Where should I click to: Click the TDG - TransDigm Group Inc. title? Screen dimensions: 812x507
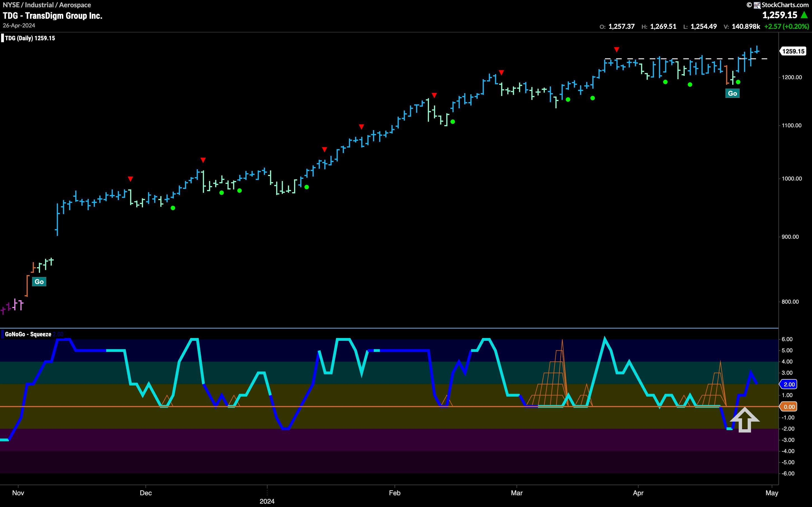pyautogui.click(x=53, y=16)
